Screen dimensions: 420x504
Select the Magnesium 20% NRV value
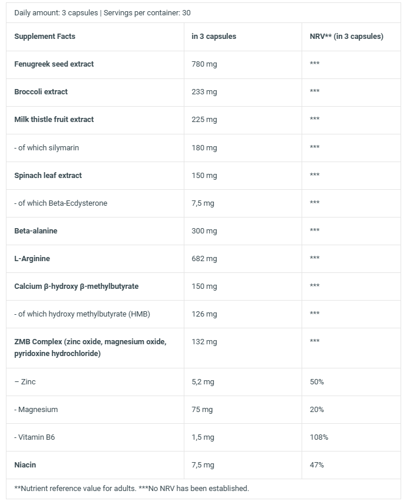[316, 410]
